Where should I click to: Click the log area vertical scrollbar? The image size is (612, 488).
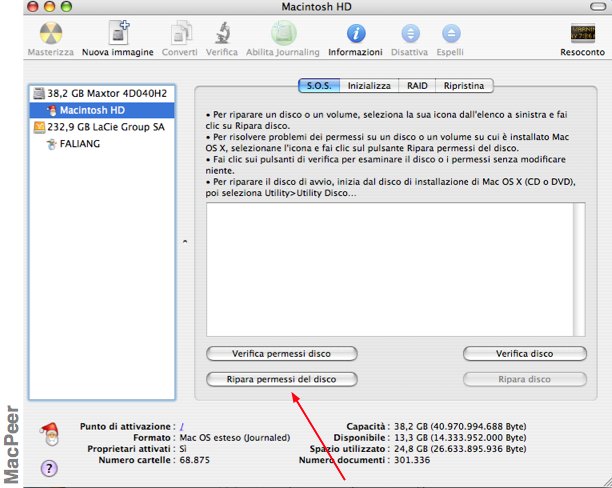point(579,269)
